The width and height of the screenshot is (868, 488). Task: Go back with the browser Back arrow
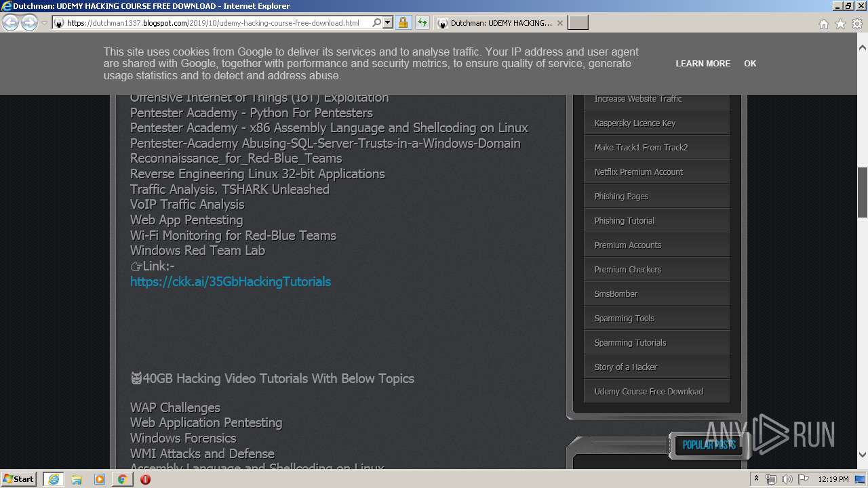[x=10, y=23]
